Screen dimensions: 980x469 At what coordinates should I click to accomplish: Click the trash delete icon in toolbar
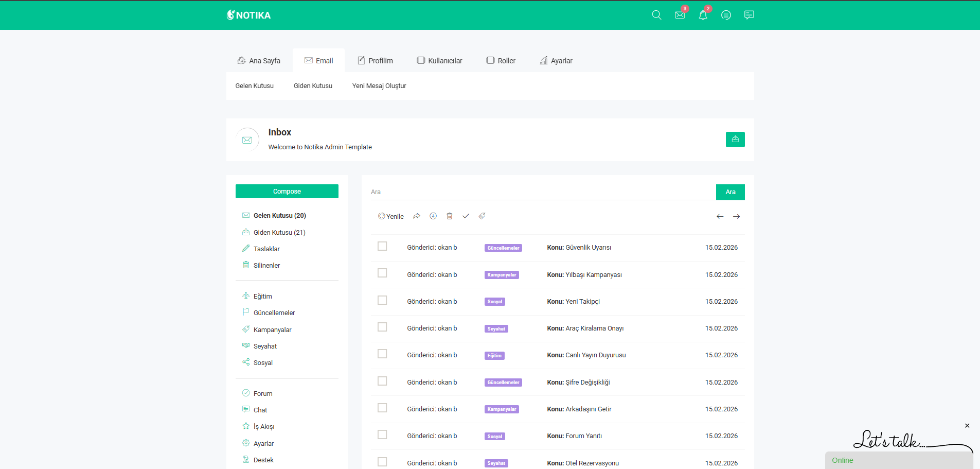coord(449,216)
